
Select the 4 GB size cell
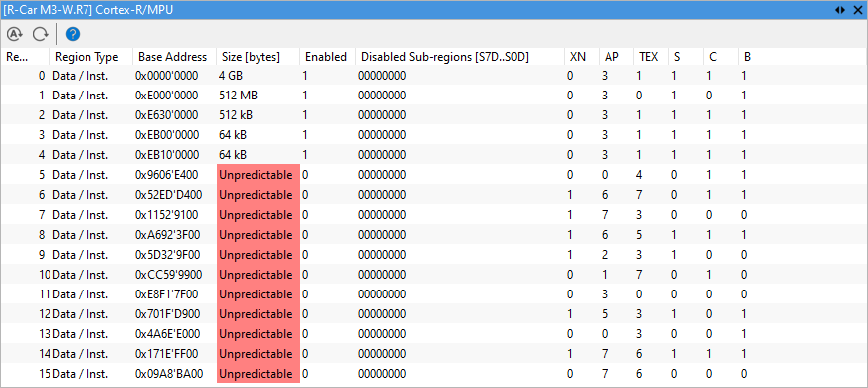click(x=232, y=76)
